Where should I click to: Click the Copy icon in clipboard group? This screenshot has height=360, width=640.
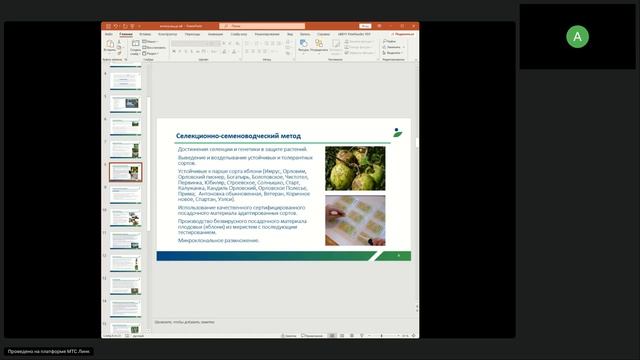[119, 48]
